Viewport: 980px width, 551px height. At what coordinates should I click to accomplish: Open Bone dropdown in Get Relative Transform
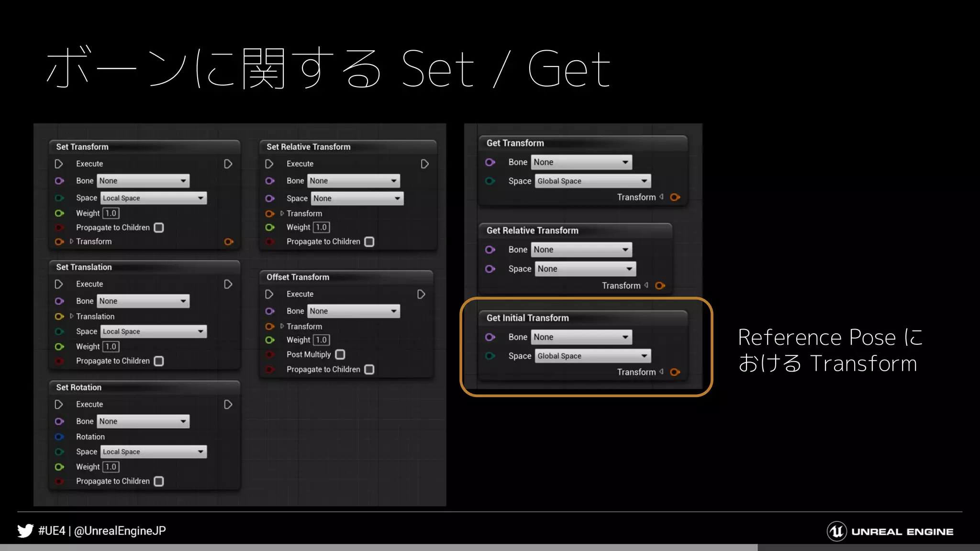[581, 250]
